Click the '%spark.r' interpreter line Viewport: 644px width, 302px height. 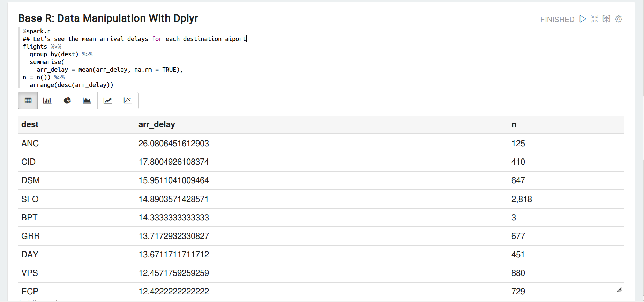(37, 31)
